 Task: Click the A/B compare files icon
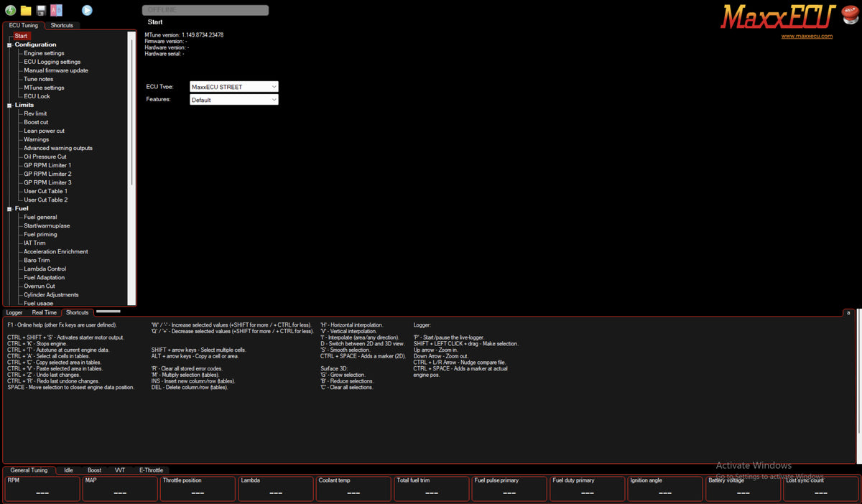pyautogui.click(x=57, y=10)
